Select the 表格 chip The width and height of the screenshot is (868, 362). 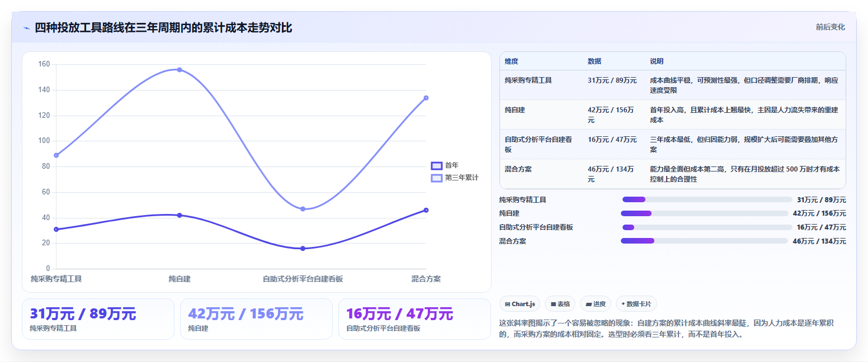(x=560, y=304)
